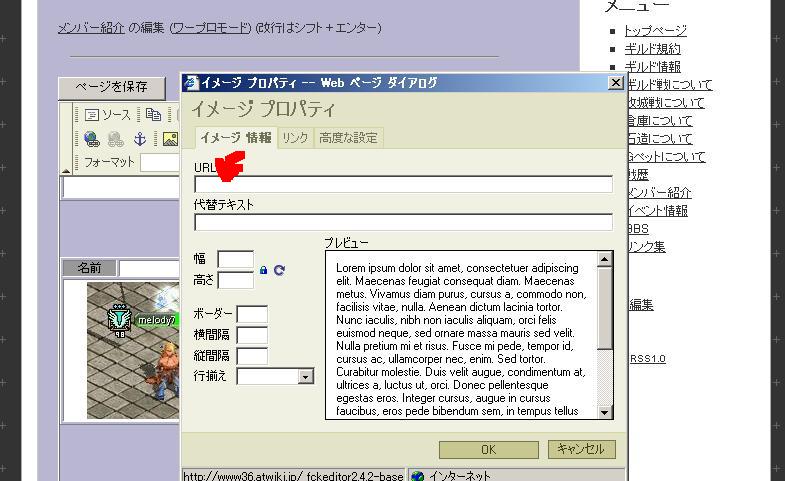Click into the URL input field
This screenshot has height=481, width=785.
click(x=403, y=184)
